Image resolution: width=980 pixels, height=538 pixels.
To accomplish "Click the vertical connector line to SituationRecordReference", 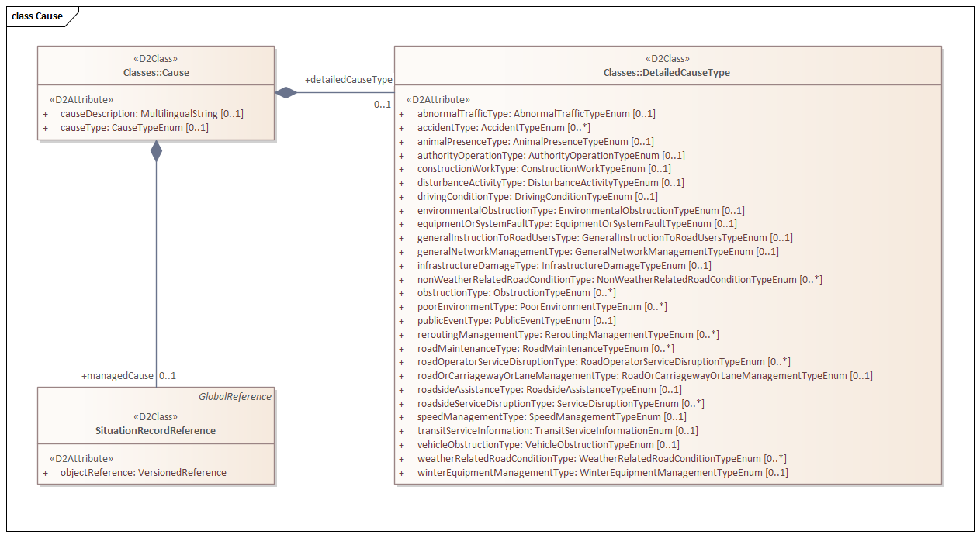I will click(x=157, y=271).
